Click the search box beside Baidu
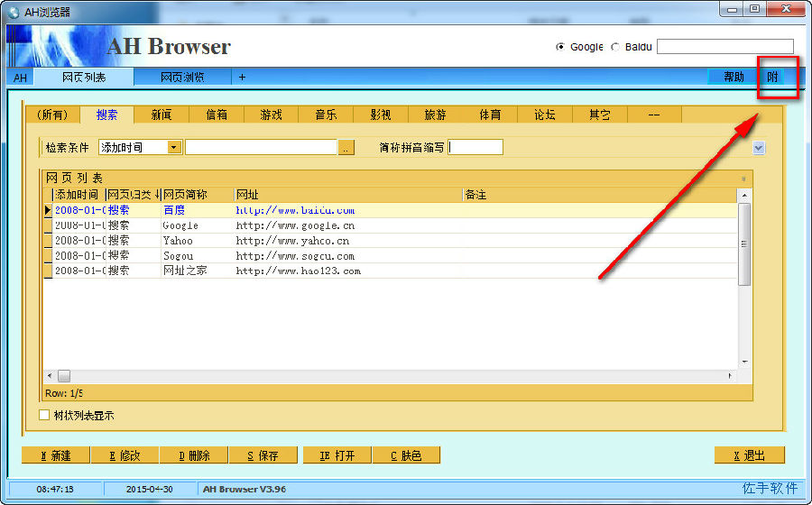The image size is (812, 505). point(725,47)
